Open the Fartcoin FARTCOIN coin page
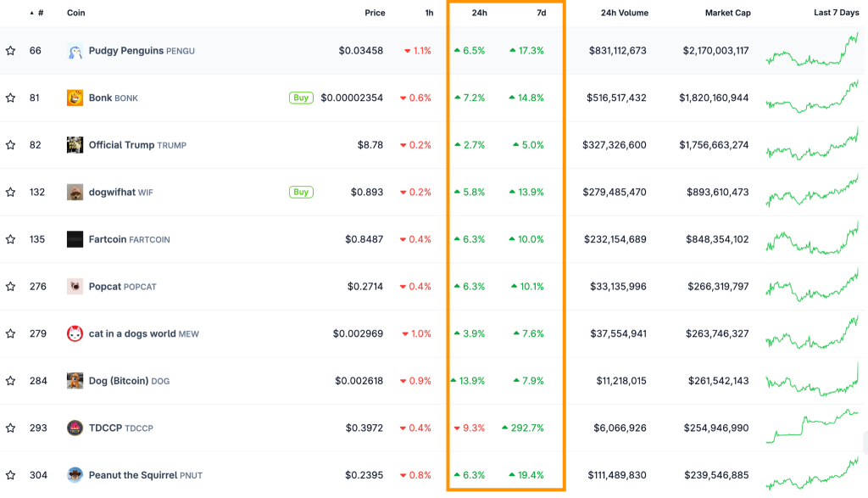This screenshot has width=868, height=498. [x=130, y=239]
